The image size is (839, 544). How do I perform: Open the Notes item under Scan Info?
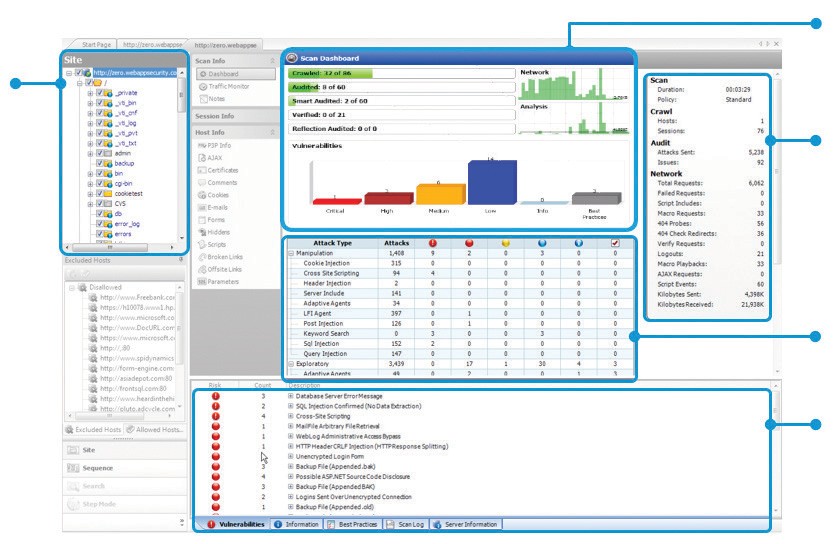point(217,99)
